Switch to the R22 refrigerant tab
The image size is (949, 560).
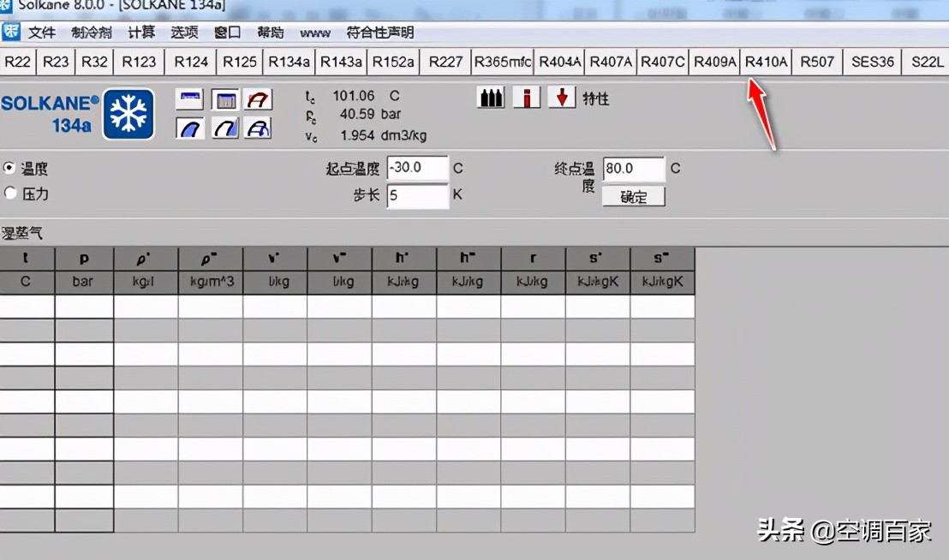pyautogui.click(x=17, y=62)
